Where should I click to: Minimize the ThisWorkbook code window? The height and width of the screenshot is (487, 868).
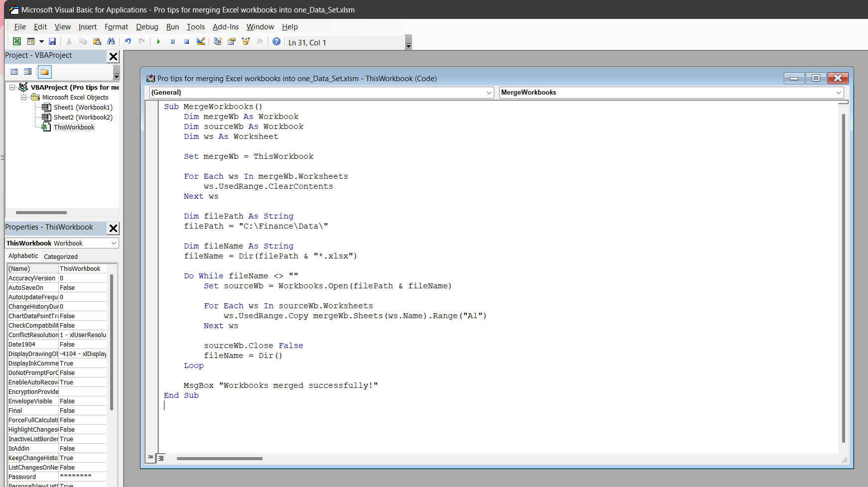pos(794,78)
